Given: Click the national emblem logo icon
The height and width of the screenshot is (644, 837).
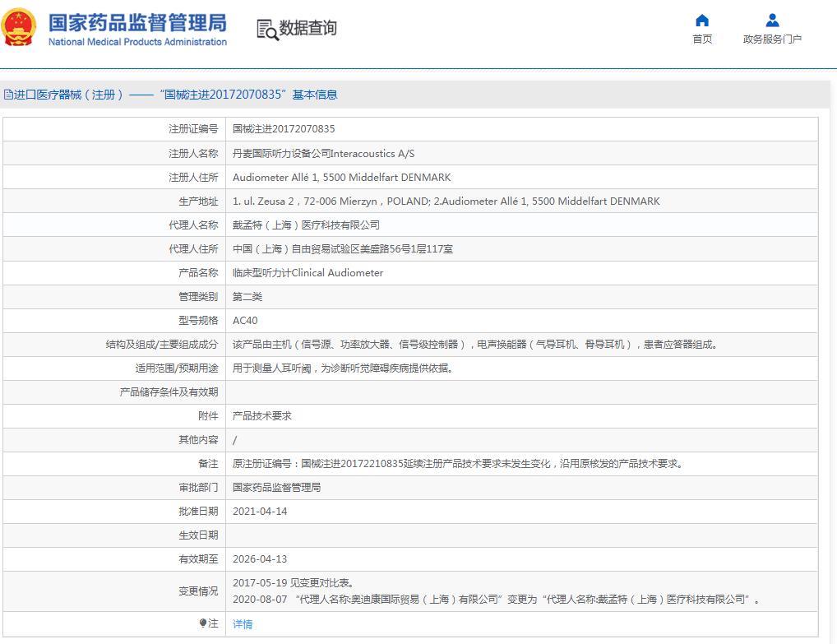Looking at the screenshot, I should pyautogui.click(x=19, y=27).
